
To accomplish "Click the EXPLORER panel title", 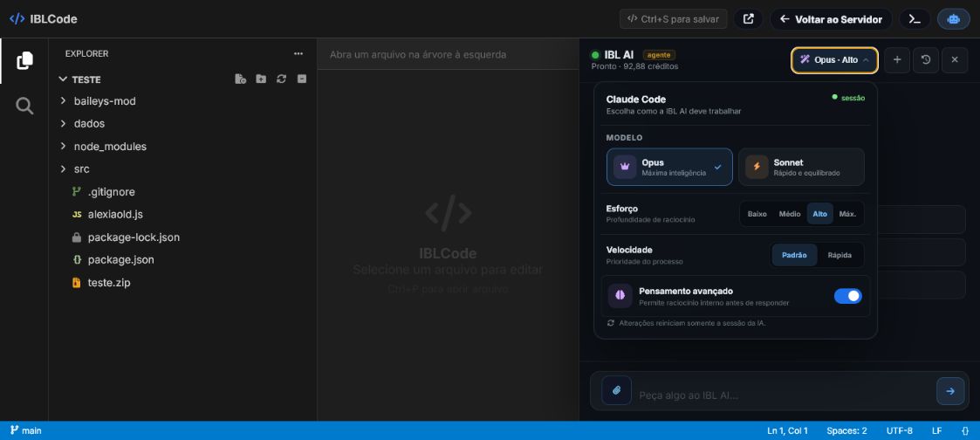I will pos(87,54).
